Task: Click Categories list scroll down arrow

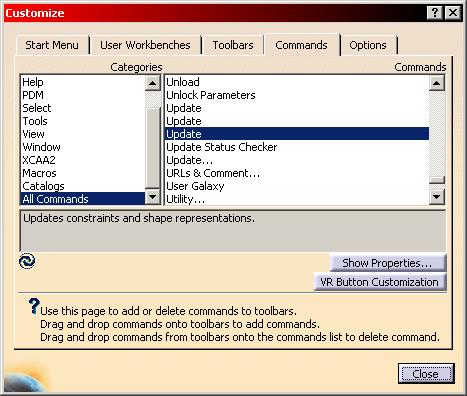Action: [153, 197]
